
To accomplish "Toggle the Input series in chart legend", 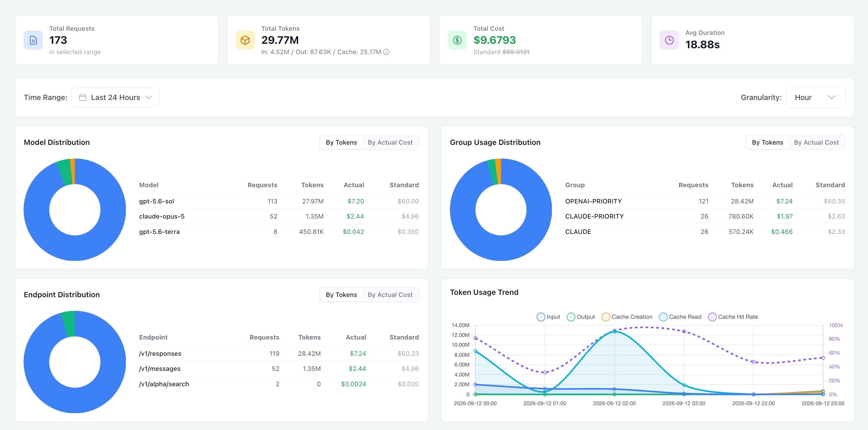I will click(548, 317).
